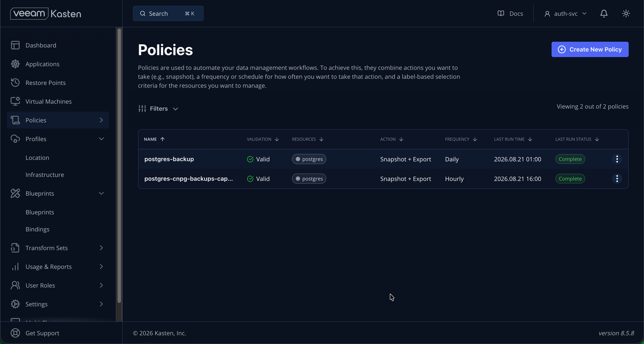The height and width of the screenshot is (344, 644).
Task: Click the Profiles cloud icon
Action: point(15,139)
